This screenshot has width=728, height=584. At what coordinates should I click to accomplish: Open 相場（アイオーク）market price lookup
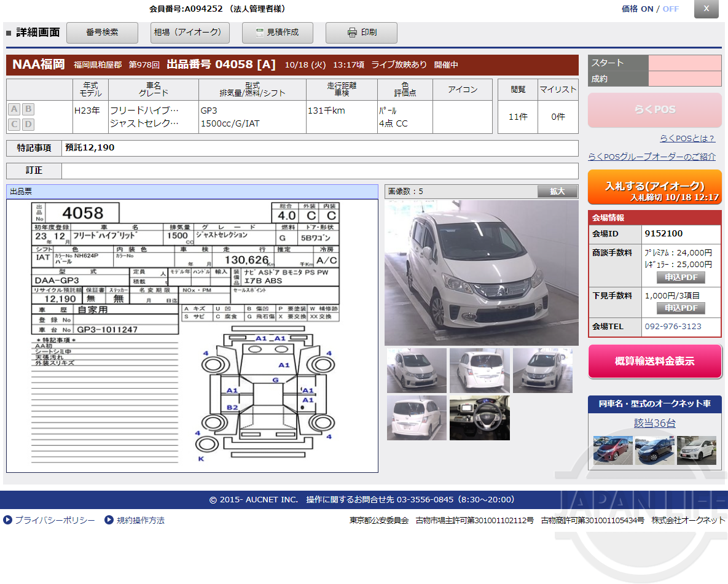[x=190, y=33]
